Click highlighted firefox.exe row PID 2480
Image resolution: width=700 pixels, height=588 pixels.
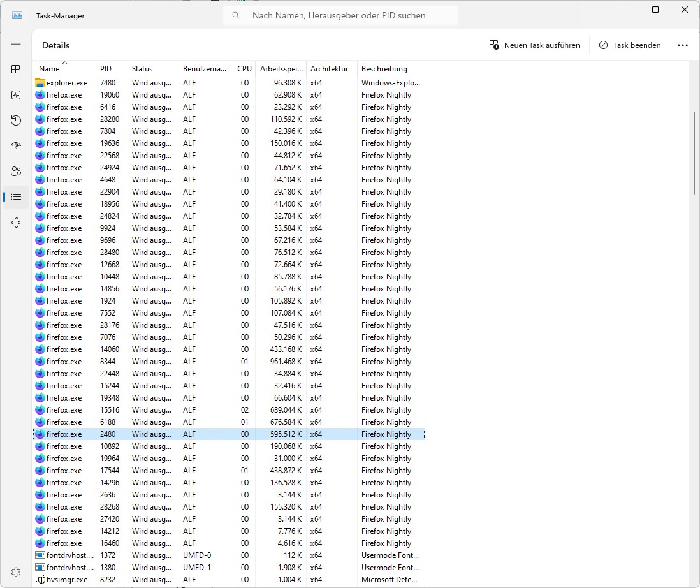pos(229,434)
